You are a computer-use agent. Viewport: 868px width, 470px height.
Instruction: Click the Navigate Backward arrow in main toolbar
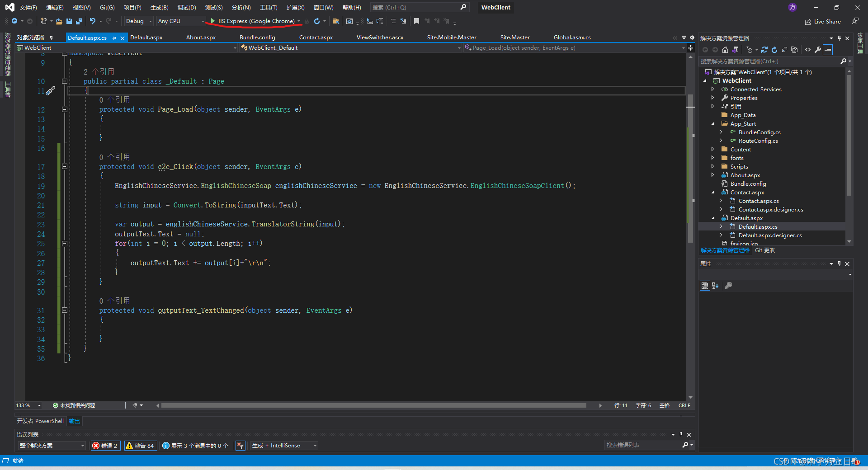point(14,21)
